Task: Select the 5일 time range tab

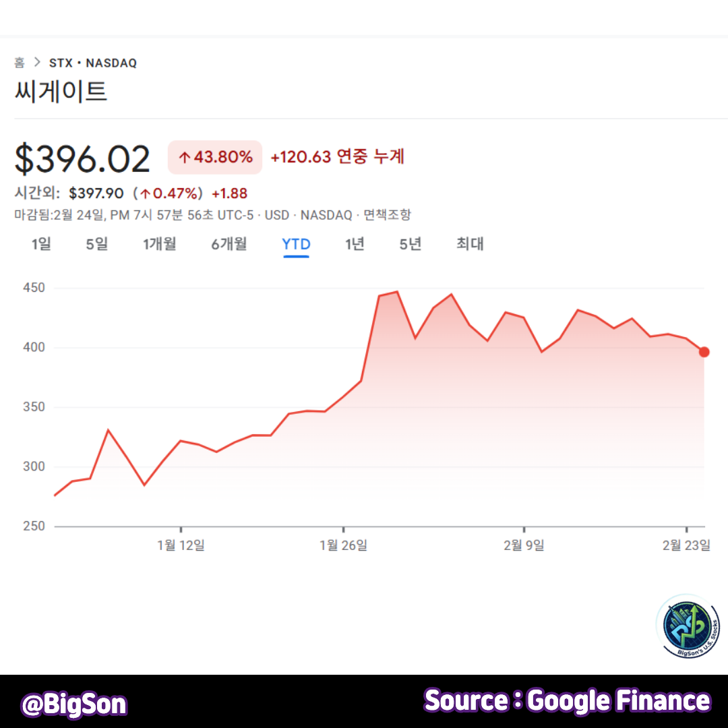Action: point(96,245)
